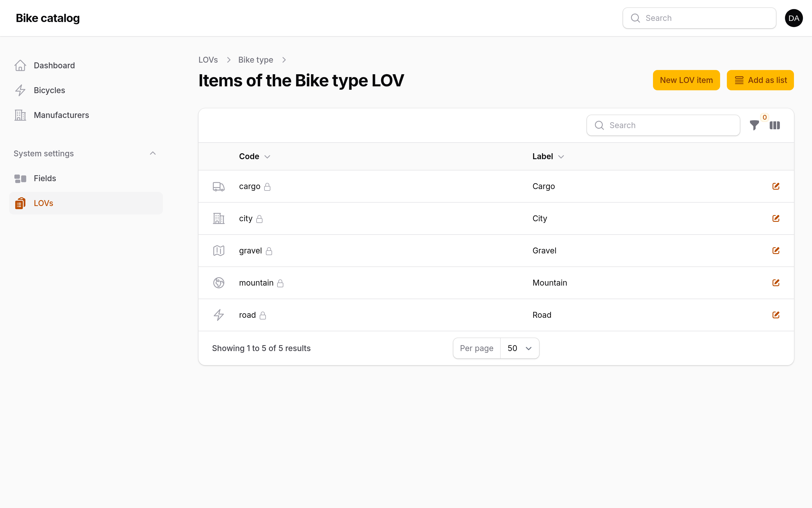The height and width of the screenshot is (508, 812).
Task: Edit the mountain LOV item
Action: 776,283
